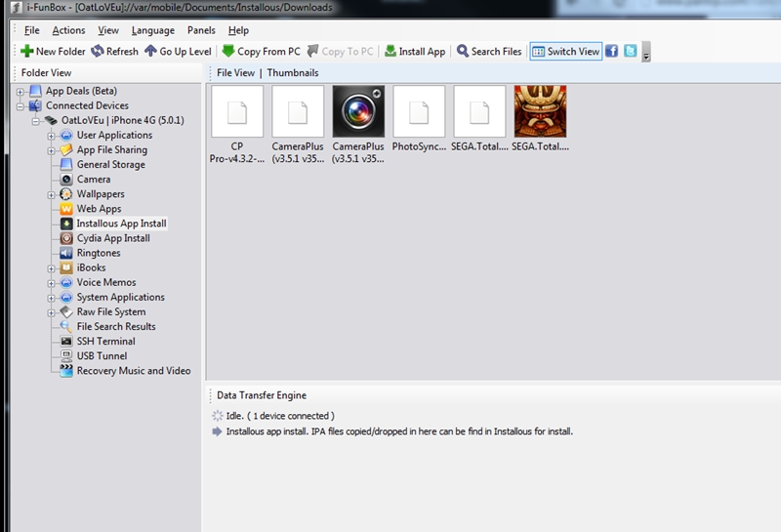Screen dimensions: 781x532
Task: Open the Panels menu
Action: click(x=201, y=30)
